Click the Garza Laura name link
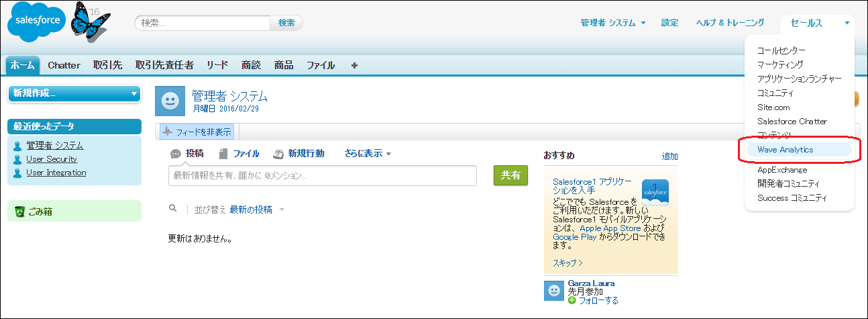 (591, 283)
